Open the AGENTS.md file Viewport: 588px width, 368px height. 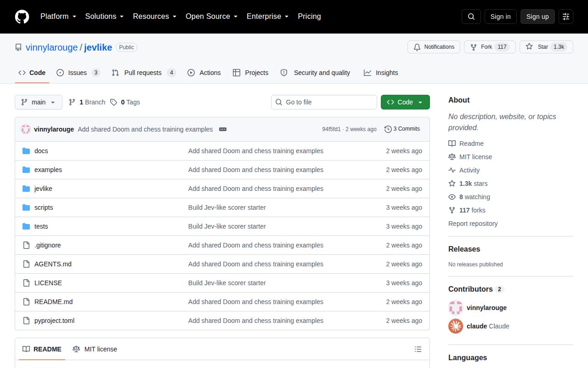click(53, 264)
